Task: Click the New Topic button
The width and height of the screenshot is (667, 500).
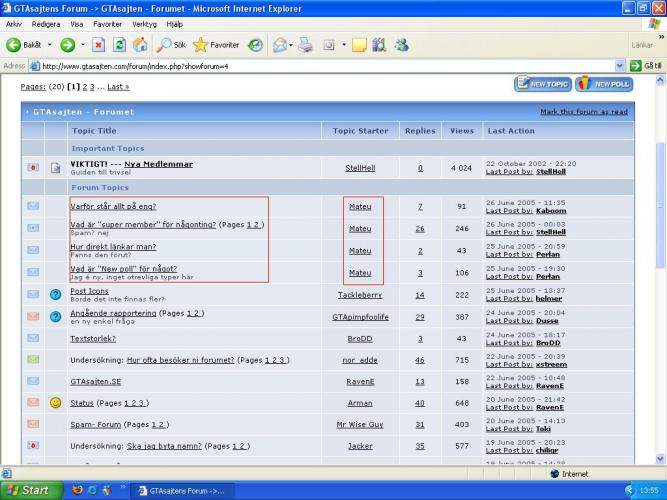Action: pyautogui.click(x=542, y=85)
